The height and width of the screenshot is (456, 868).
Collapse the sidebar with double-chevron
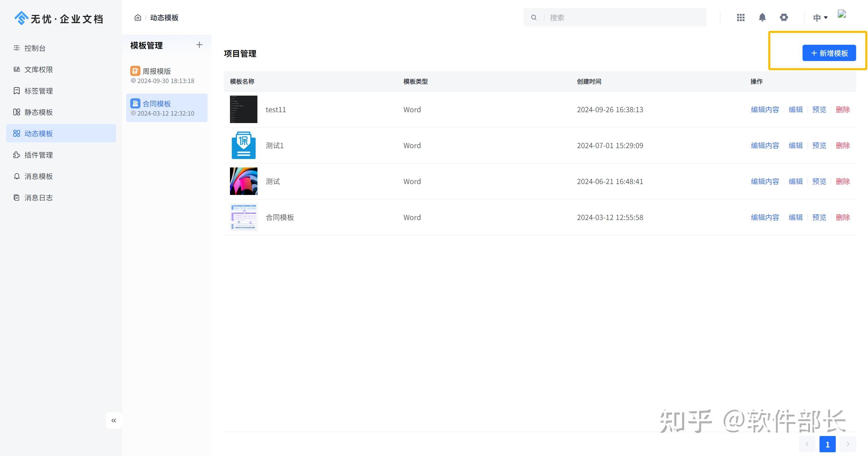click(114, 420)
